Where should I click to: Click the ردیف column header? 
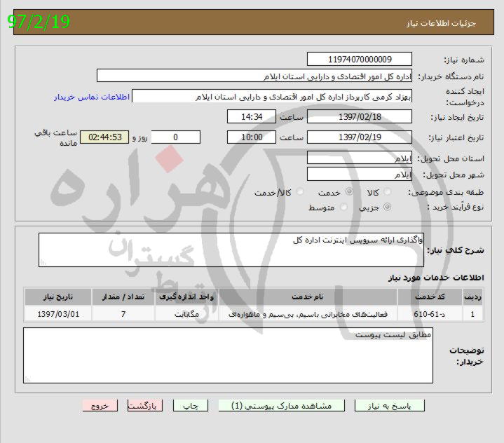pyautogui.click(x=473, y=297)
